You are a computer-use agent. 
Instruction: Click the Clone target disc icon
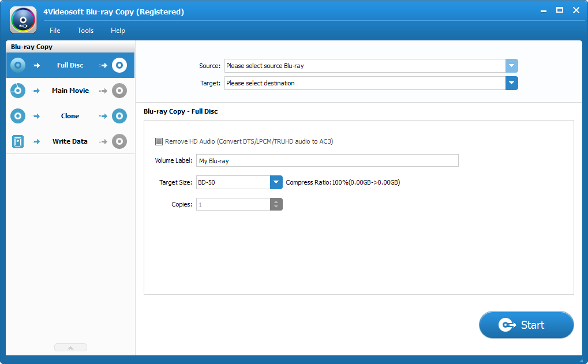click(119, 116)
